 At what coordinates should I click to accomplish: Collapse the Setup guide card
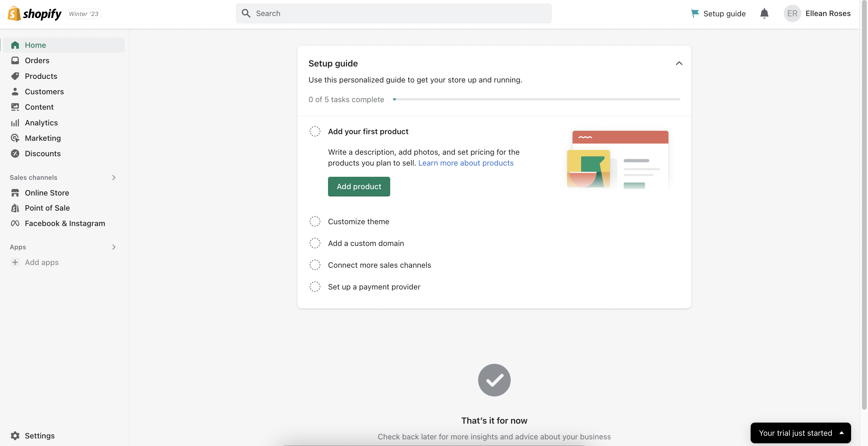click(x=679, y=63)
